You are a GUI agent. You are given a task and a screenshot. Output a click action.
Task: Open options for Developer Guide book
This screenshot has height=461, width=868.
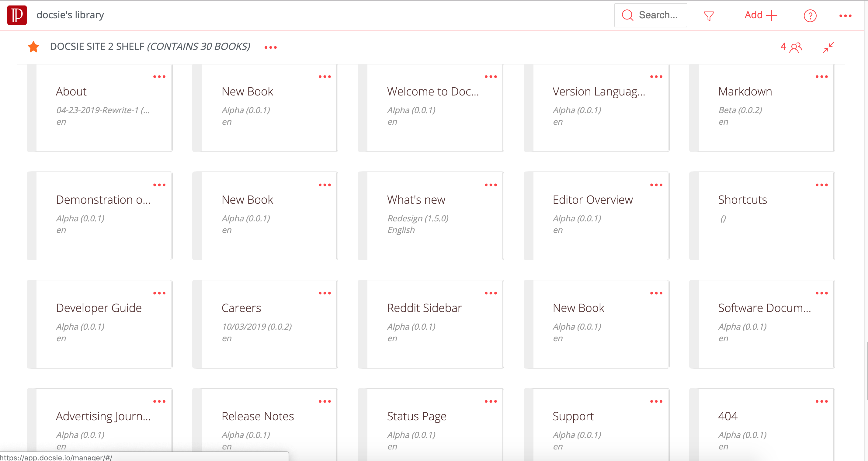[159, 293]
